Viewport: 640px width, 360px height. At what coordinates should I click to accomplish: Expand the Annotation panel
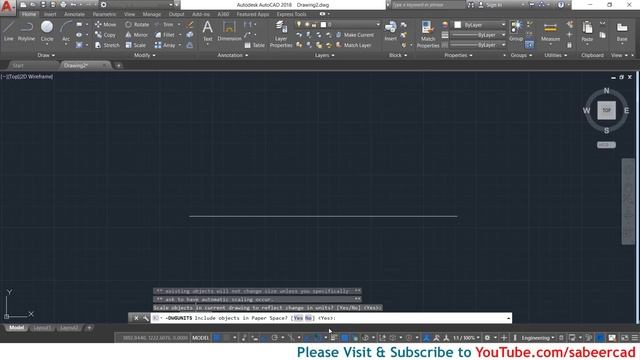tap(232, 55)
